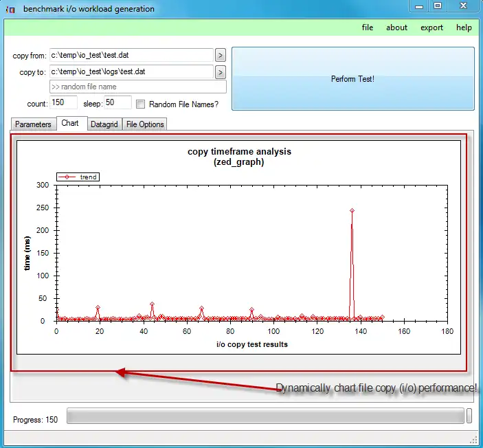Click the tallest peak data point

352,211
